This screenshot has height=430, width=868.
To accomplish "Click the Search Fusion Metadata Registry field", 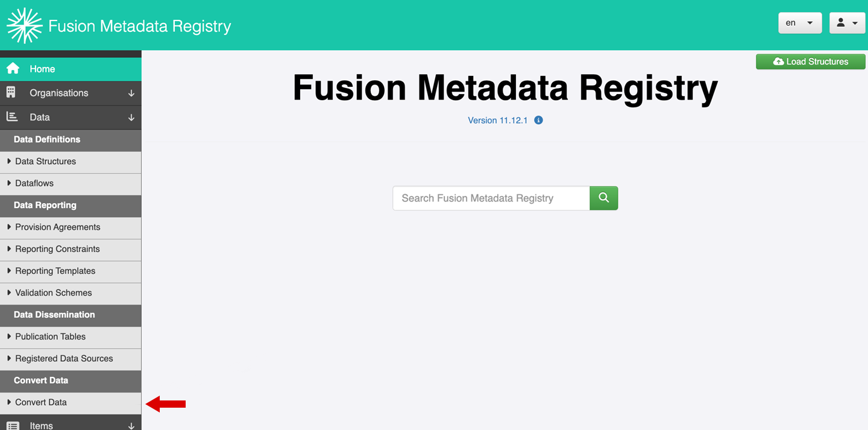I will pos(491,198).
